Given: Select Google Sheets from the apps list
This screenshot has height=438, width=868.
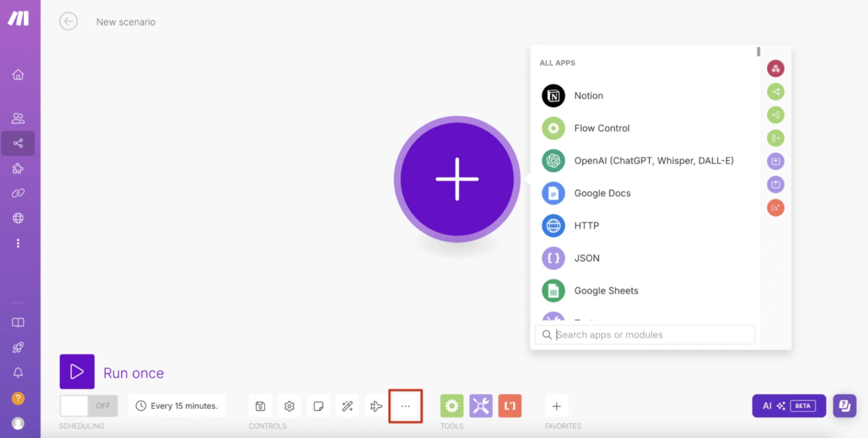Looking at the screenshot, I should 605,291.
